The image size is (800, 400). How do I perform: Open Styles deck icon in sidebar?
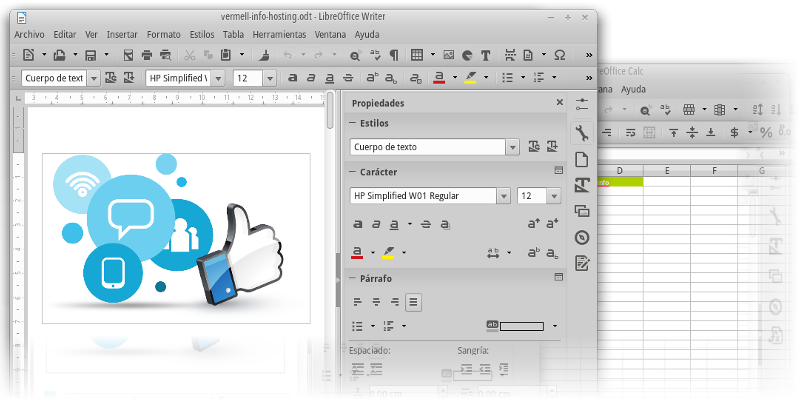[582, 185]
